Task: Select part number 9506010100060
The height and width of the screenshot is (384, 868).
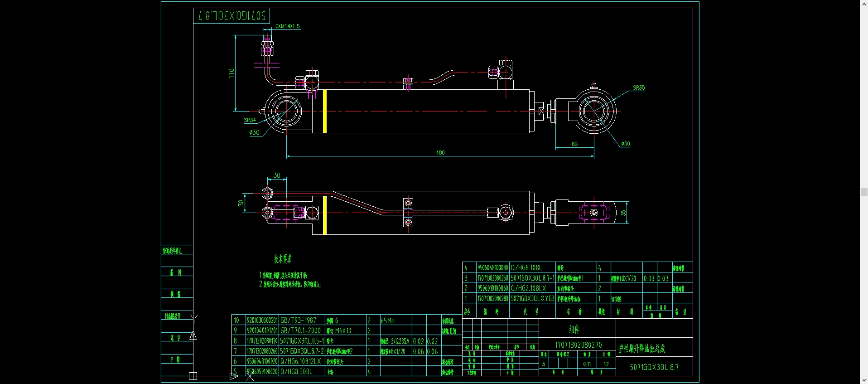Action: point(493,288)
